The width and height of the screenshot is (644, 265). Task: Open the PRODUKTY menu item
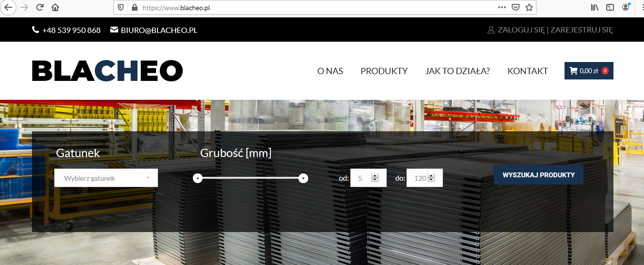[x=384, y=71]
